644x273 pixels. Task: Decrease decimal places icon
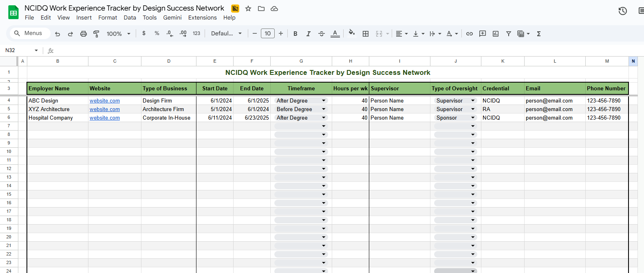point(170,33)
